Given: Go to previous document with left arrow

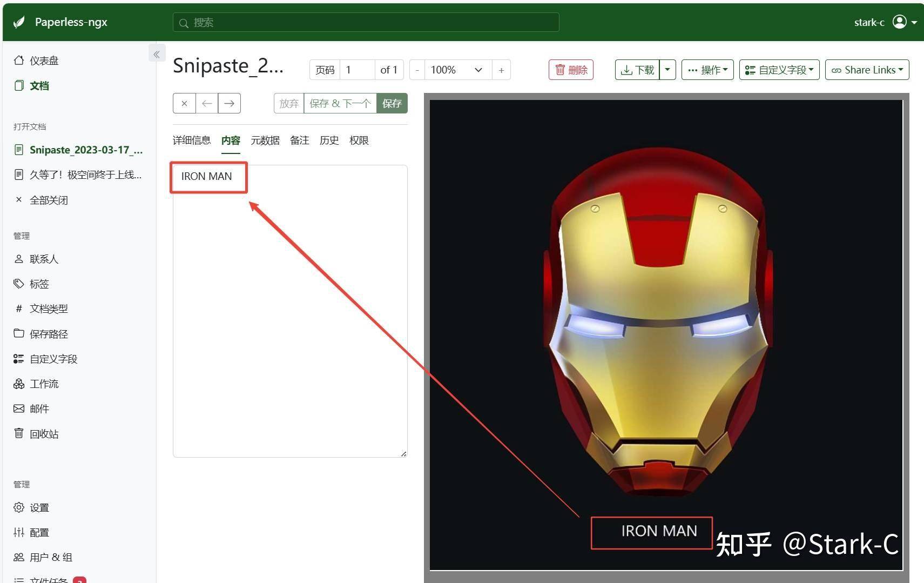Looking at the screenshot, I should pyautogui.click(x=207, y=103).
